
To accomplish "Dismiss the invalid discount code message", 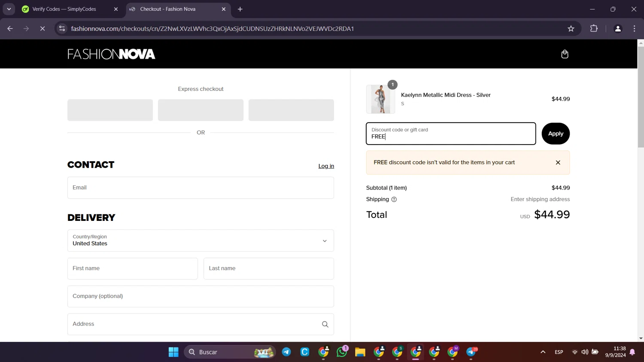I will tap(558, 163).
